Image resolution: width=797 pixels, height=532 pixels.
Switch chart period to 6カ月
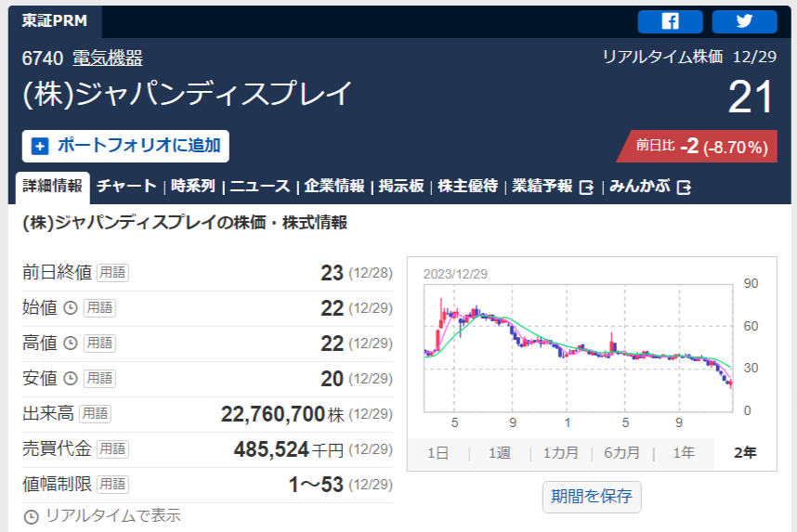[x=621, y=453]
